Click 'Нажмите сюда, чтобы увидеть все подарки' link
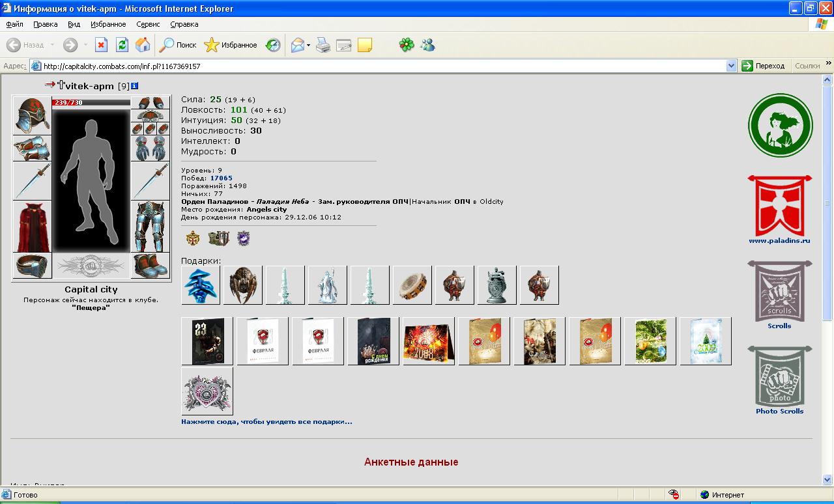This screenshot has height=504, width=834. 266,422
